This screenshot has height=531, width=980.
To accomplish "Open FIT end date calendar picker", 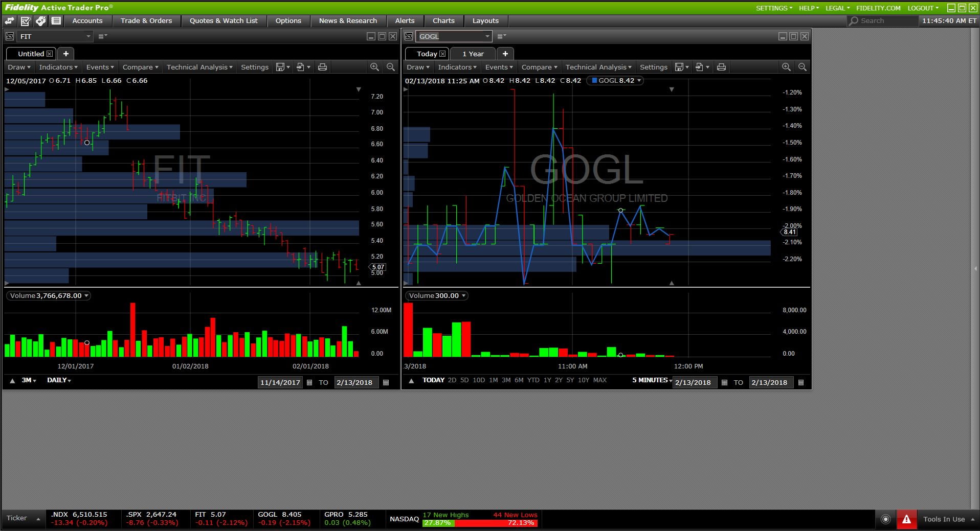I will (x=386, y=382).
